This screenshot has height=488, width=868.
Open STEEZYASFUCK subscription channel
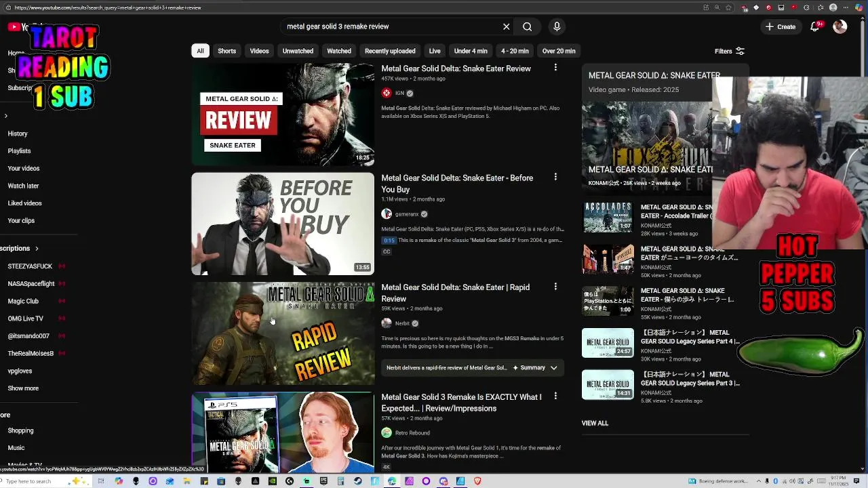tap(30, 266)
